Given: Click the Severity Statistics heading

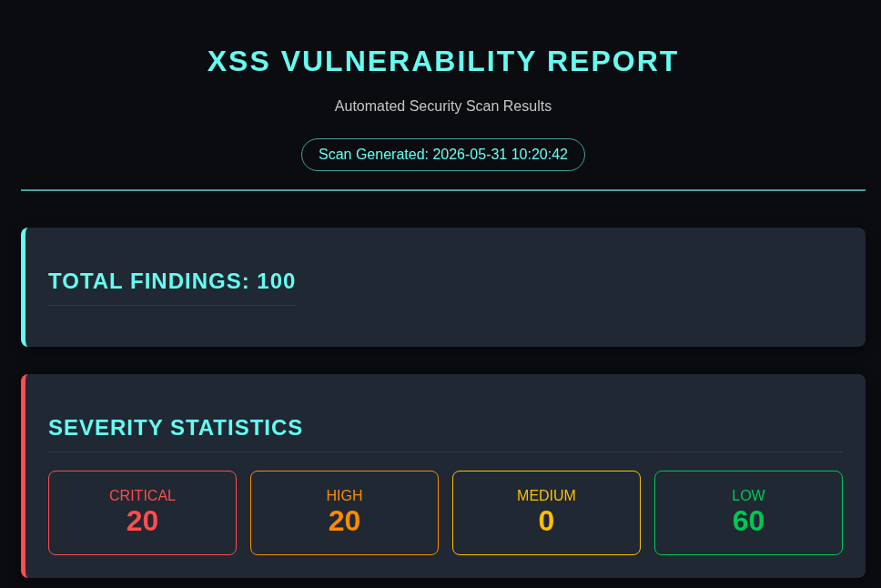Looking at the screenshot, I should click(x=176, y=428).
